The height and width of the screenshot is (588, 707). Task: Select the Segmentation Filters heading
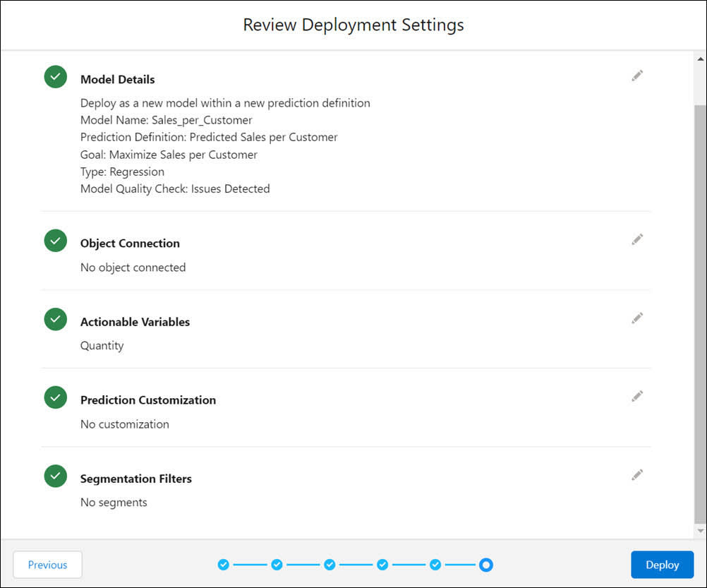pos(135,479)
